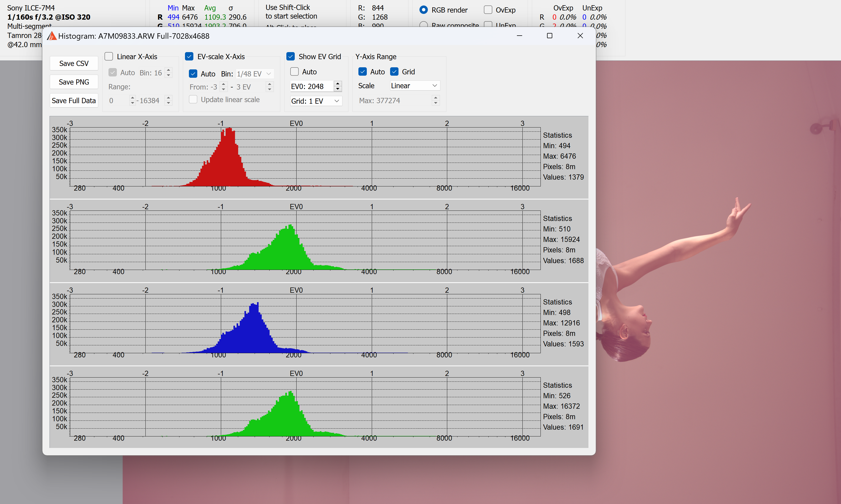Screen dimensions: 841x504
Task: Enable the OvExp overexposure checkbox
Action: coord(488,10)
